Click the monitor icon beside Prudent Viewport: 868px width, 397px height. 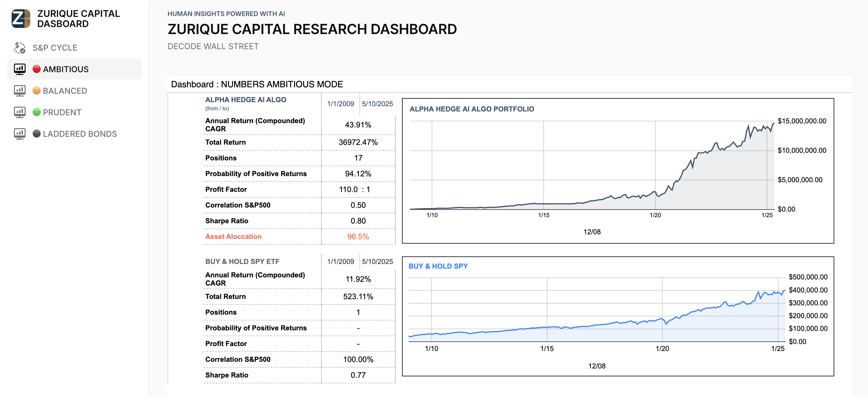[20, 112]
